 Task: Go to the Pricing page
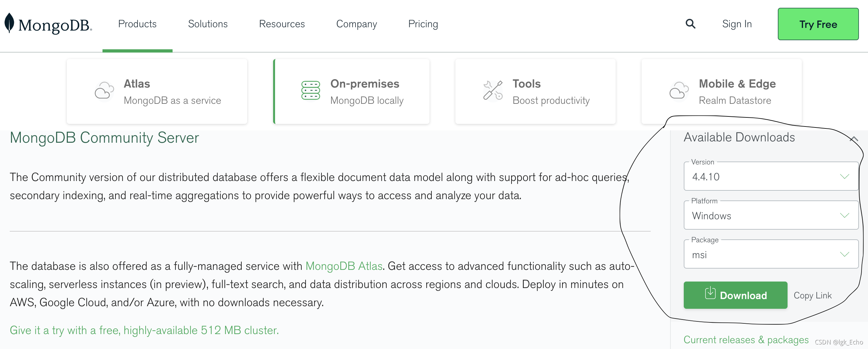(423, 24)
